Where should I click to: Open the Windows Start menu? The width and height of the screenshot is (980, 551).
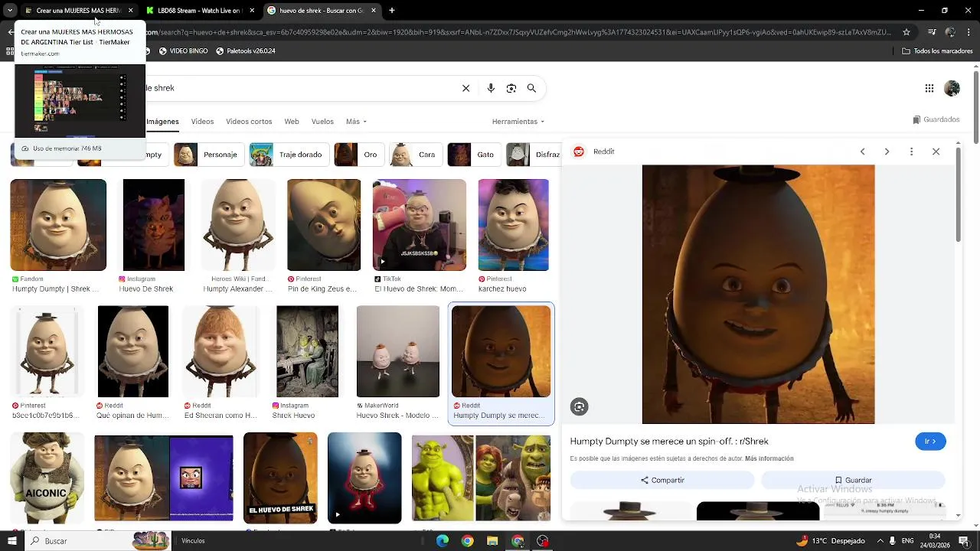point(11,541)
